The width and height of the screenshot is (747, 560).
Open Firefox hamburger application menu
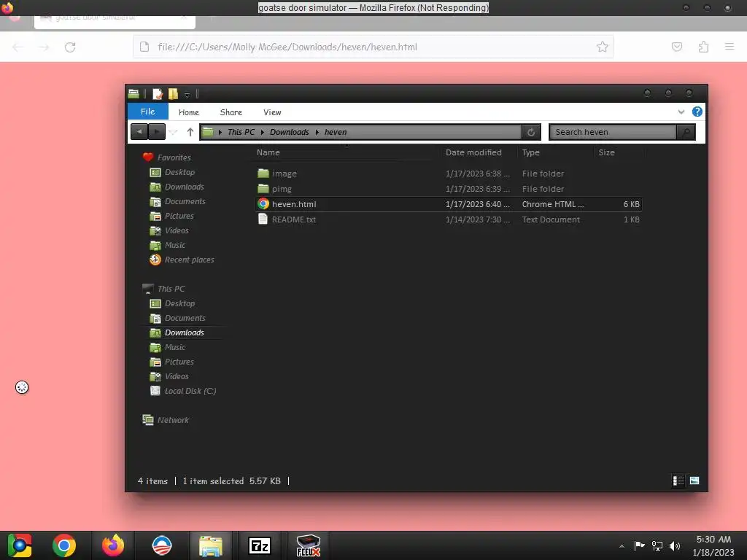tap(729, 47)
